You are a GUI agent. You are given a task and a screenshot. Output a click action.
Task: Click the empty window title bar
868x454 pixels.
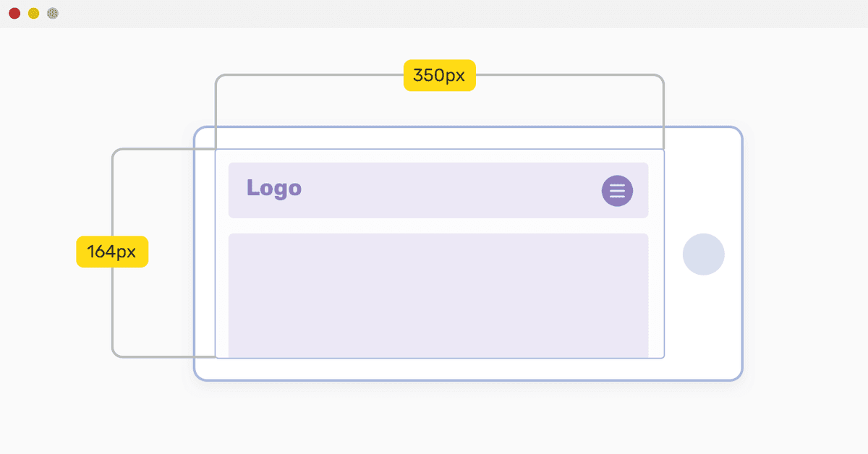[434, 14]
